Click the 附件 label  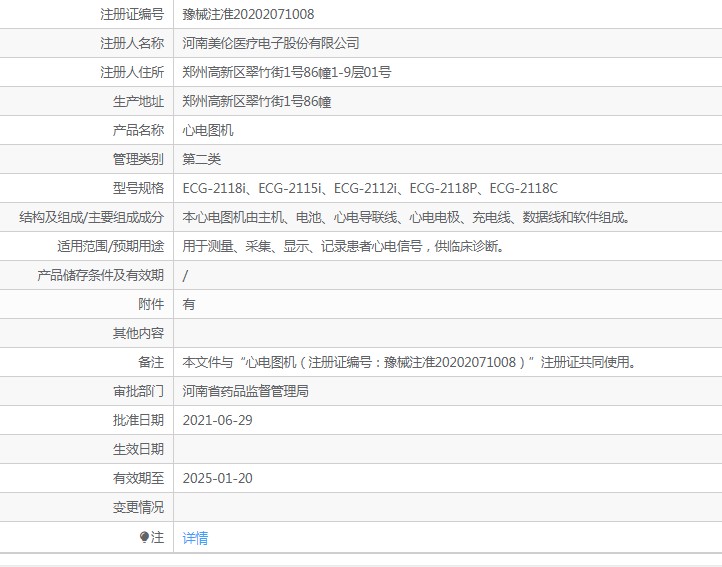tap(151, 304)
